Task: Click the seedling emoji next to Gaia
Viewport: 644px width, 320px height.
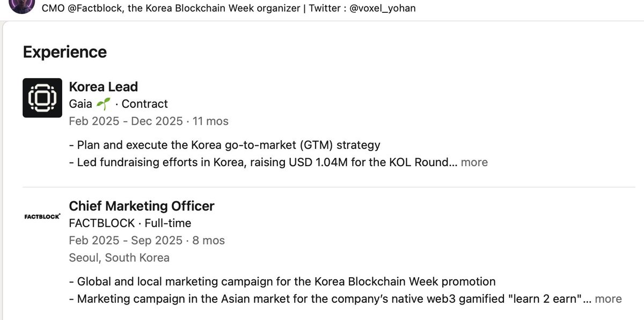Action: tap(104, 104)
